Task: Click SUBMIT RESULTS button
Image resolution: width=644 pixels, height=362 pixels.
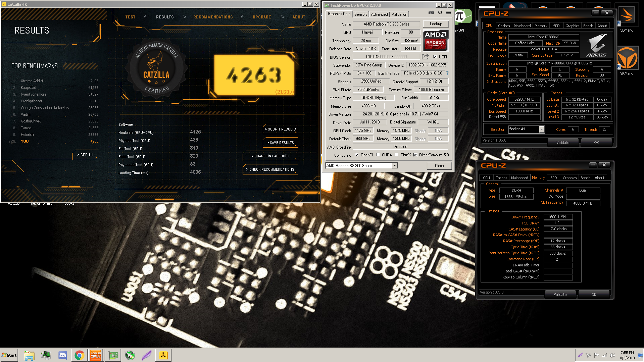Action: 280,129
